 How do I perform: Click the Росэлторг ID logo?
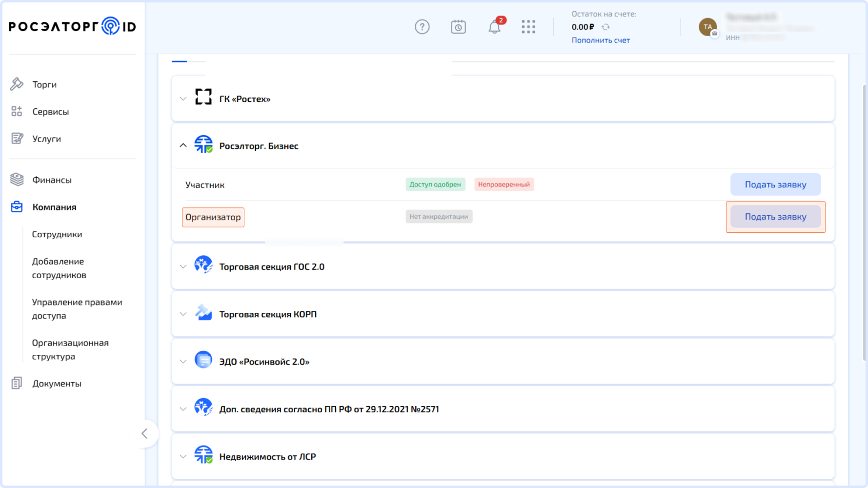click(72, 26)
